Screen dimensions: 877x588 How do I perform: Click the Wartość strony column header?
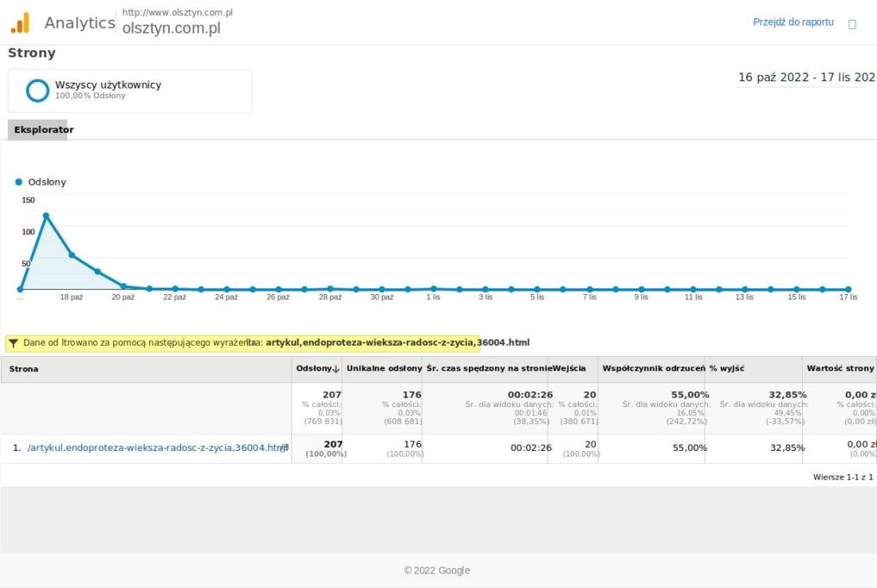coord(840,368)
